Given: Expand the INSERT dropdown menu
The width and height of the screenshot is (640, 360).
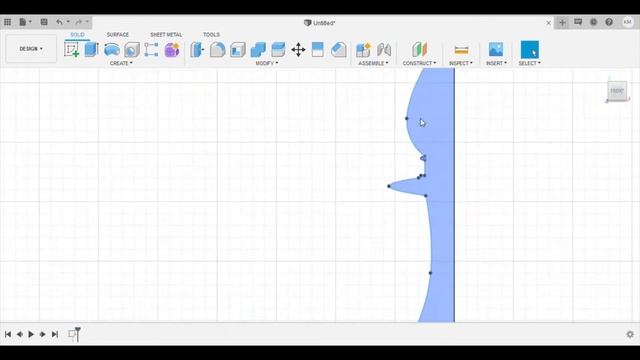Looking at the screenshot, I should click(496, 63).
